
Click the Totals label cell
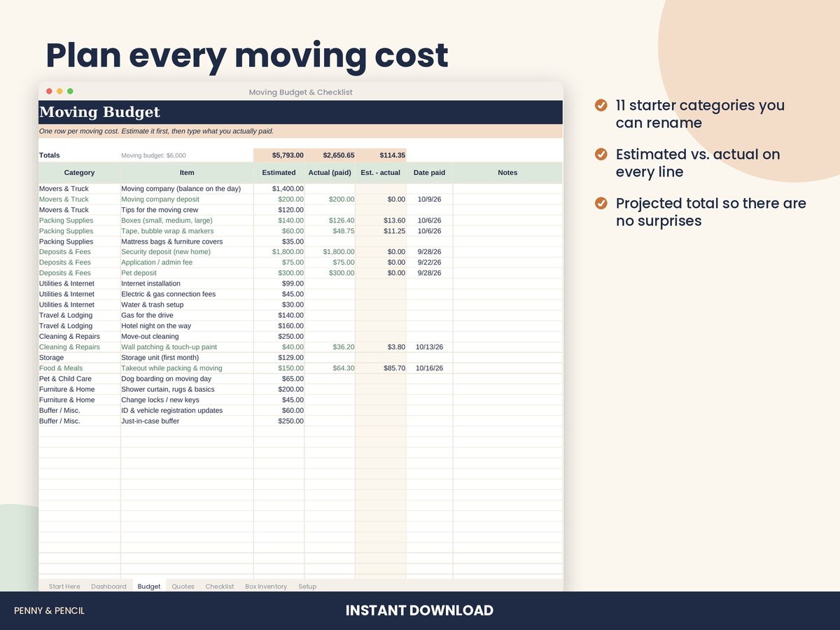pos(80,155)
